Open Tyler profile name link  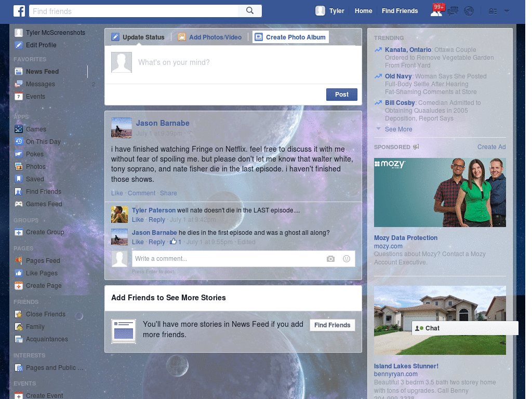(337, 11)
